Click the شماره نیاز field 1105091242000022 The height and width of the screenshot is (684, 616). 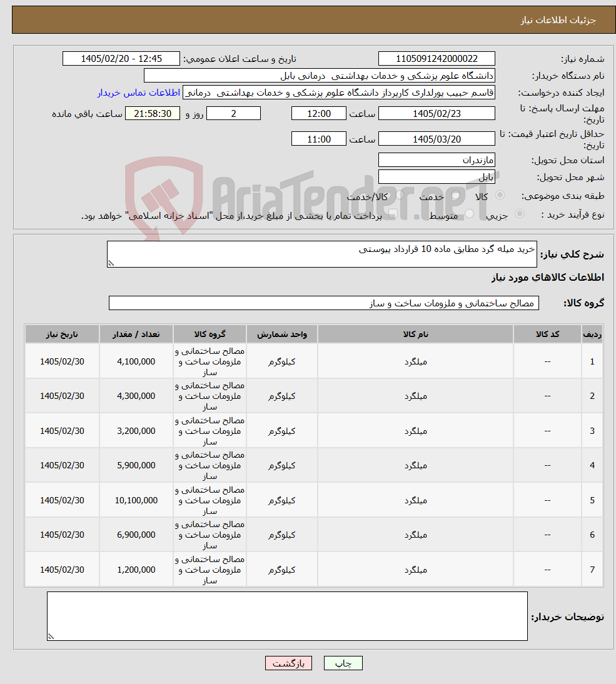click(x=437, y=58)
